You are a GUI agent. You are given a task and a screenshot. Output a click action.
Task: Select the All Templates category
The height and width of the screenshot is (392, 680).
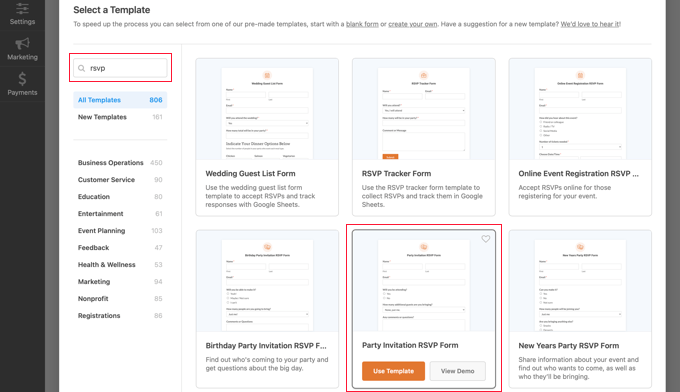(120, 100)
